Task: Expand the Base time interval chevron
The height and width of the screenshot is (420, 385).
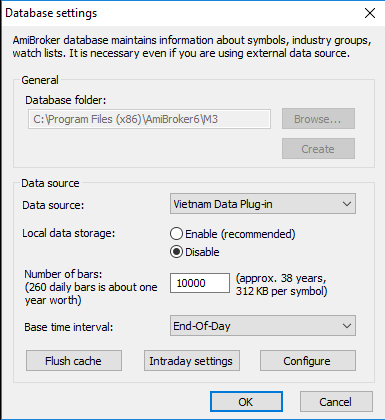Action: (x=347, y=326)
